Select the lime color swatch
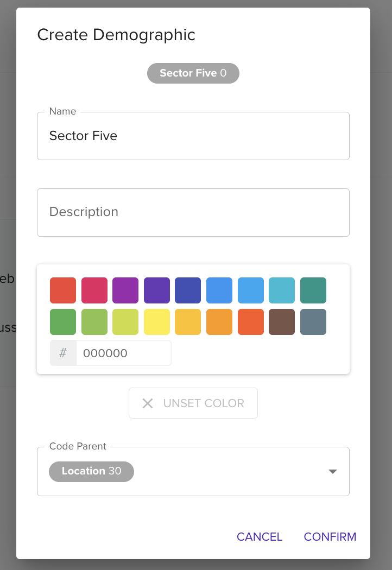The width and height of the screenshot is (392, 570). pyautogui.click(x=125, y=322)
